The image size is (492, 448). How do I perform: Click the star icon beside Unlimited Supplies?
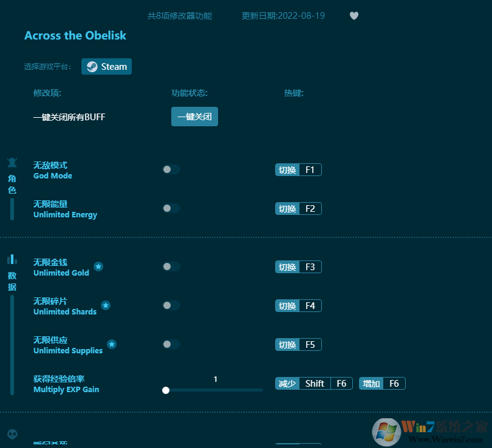point(112,344)
